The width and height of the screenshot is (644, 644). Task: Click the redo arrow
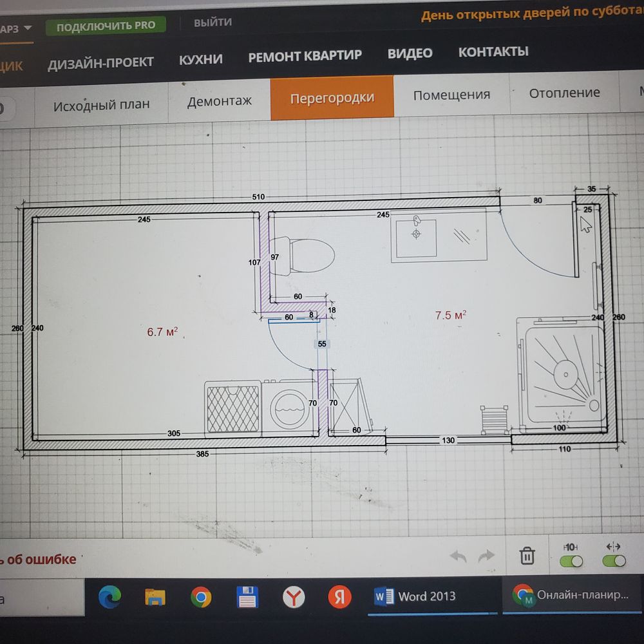(487, 556)
